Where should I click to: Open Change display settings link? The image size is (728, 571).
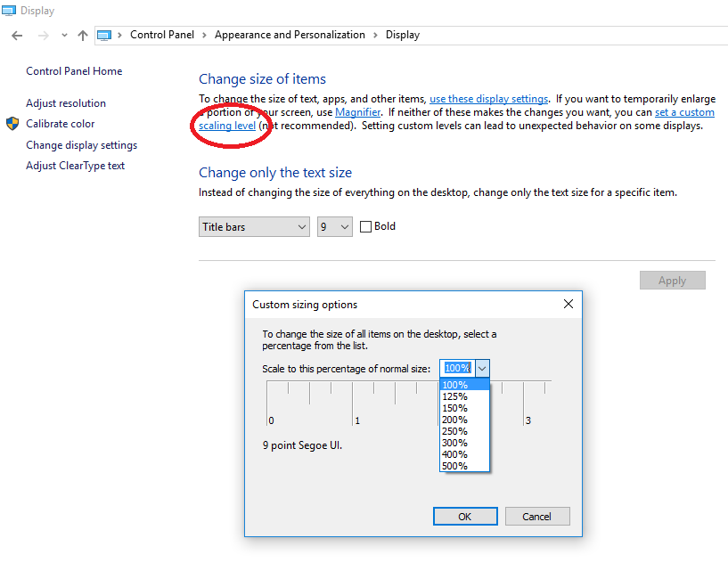[x=82, y=145]
